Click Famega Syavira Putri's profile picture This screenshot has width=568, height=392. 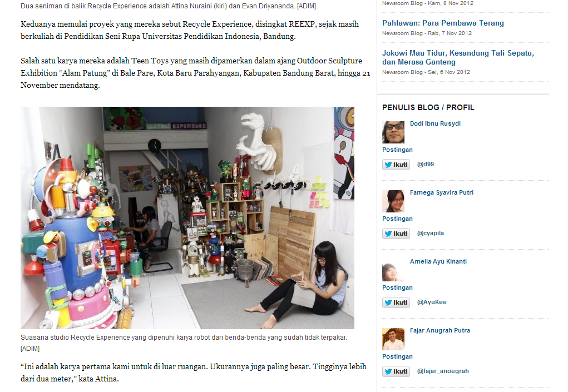click(393, 201)
